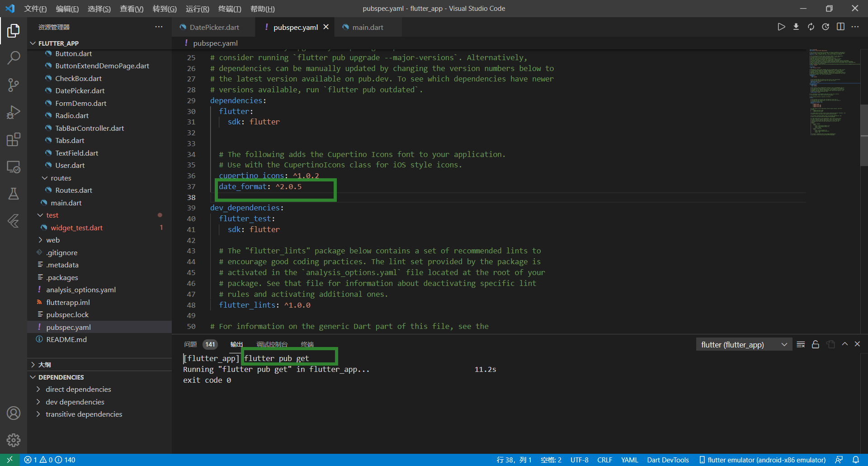Select output channel dropdown flutter (flutter_app)

pyautogui.click(x=744, y=345)
